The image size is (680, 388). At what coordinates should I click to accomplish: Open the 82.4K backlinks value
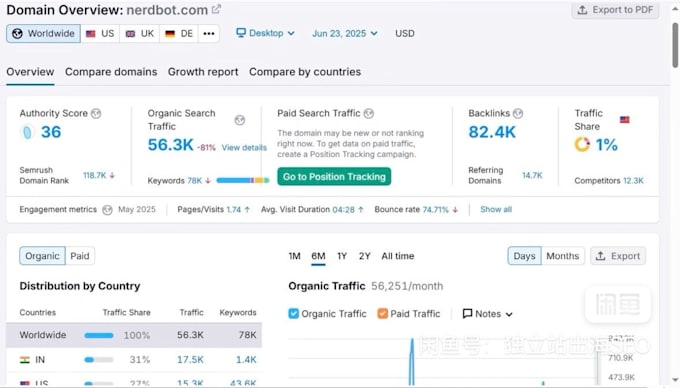tap(492, 132)
